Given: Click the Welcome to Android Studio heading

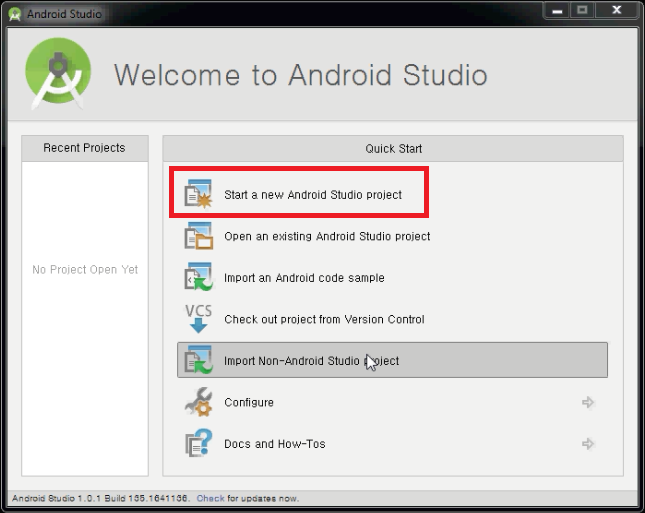Looking at the screenshot, I should [x=301, y=75].
